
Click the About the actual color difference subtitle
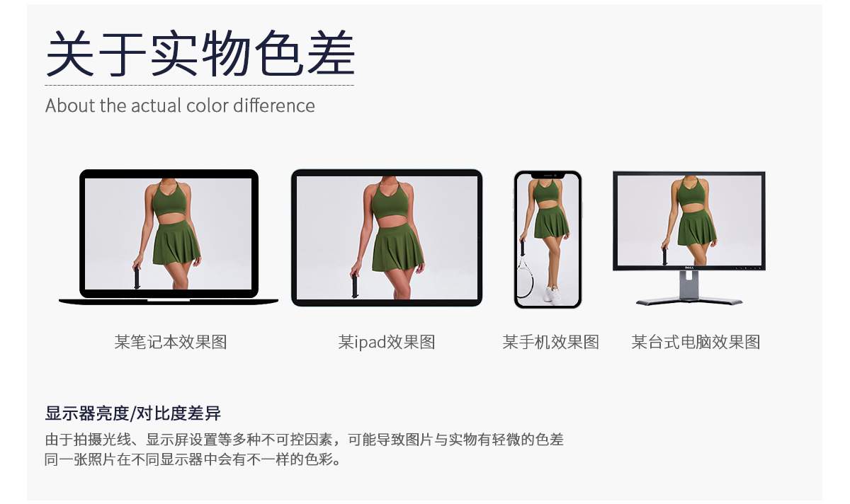click(x=180, y=105)
